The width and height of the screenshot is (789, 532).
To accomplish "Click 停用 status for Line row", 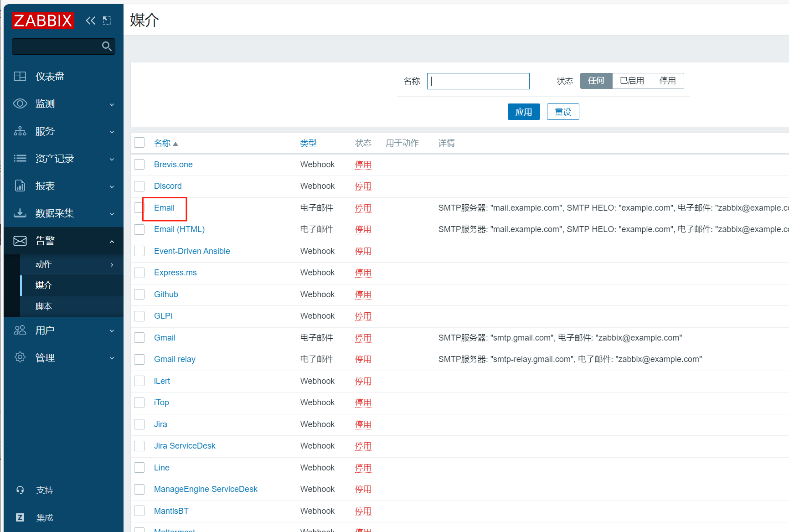I will point(363,468).
